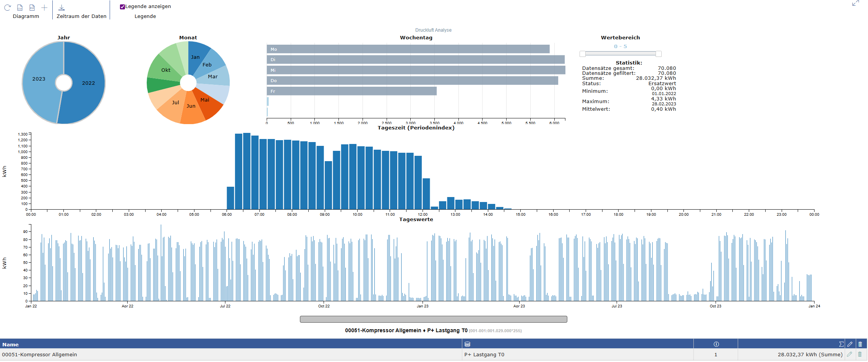Click the horizontal scrollbar below Tageswerte chart
This screenshot has height=362, width=868.
pos(433,319)
